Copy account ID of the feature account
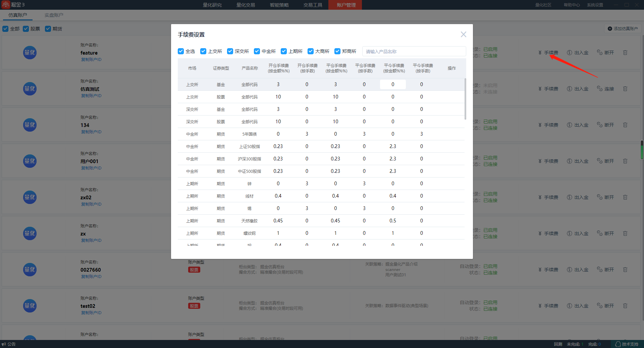644x348 pixels. click(91, 60)
